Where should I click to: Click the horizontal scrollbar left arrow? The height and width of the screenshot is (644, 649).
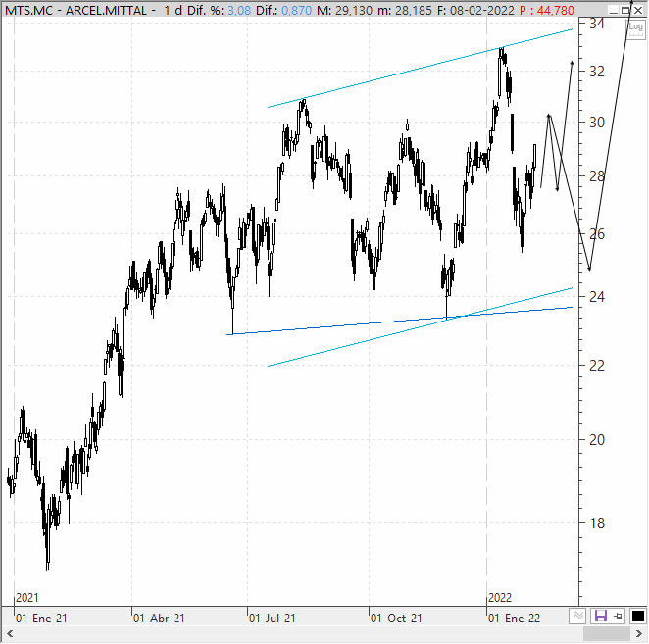coord(10,633)
